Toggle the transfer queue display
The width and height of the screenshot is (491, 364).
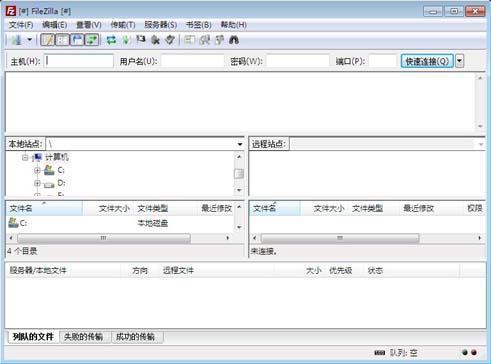coord(92,40)
